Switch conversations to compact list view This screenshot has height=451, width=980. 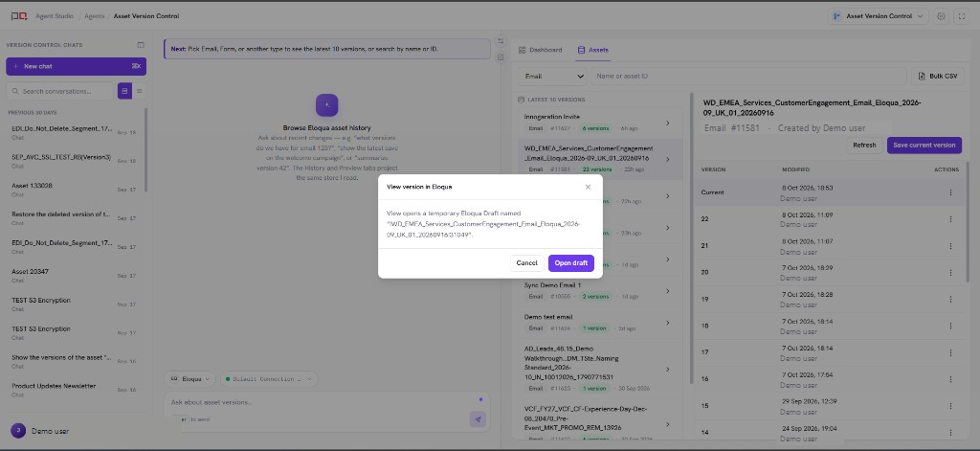(x=140, y=91)
